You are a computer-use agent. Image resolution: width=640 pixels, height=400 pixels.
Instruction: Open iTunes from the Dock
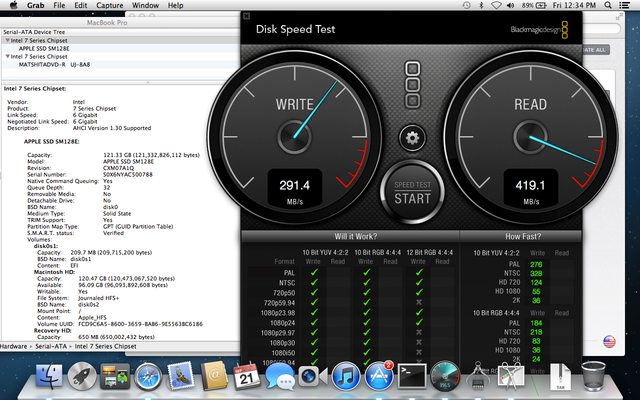click(346, 376)
